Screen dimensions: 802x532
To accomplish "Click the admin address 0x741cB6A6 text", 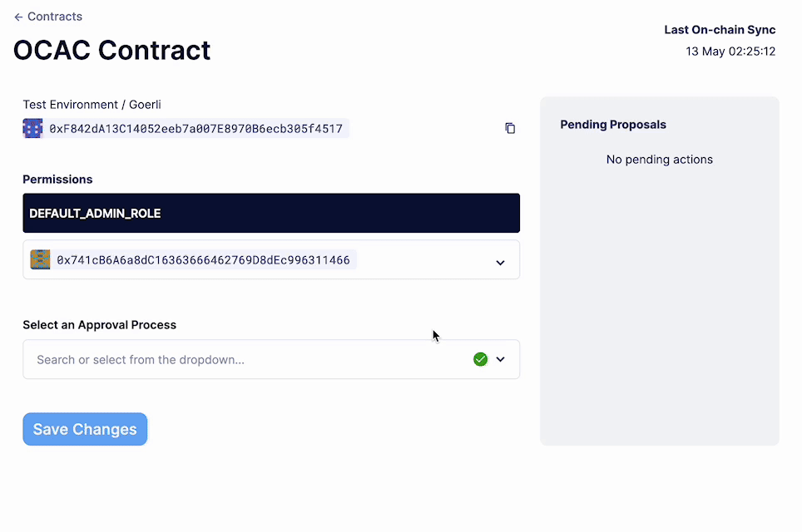I will point(203,260).
